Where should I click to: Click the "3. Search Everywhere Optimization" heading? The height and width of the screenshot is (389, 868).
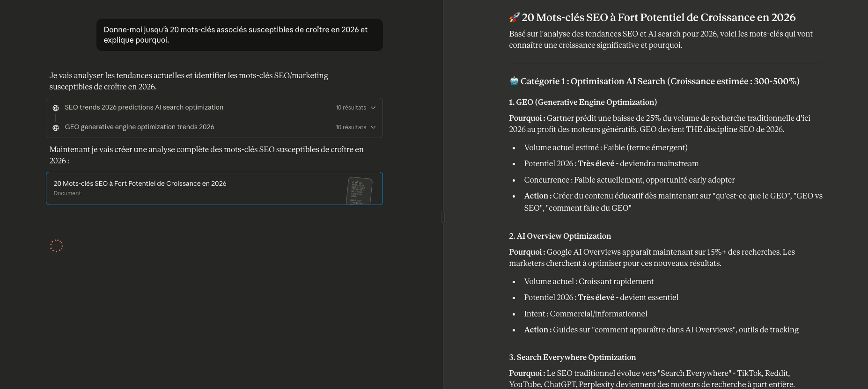click(572, 357)
